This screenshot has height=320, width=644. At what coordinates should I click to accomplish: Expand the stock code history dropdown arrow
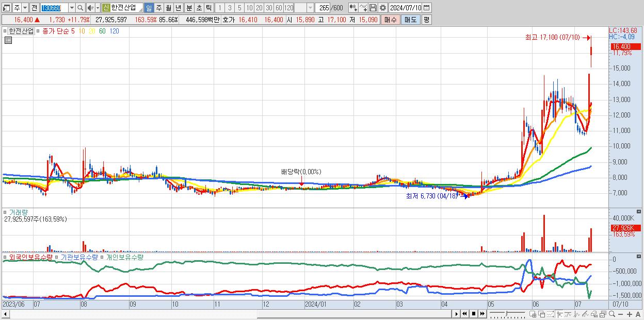pyautogui.click(x=72, y=8)
